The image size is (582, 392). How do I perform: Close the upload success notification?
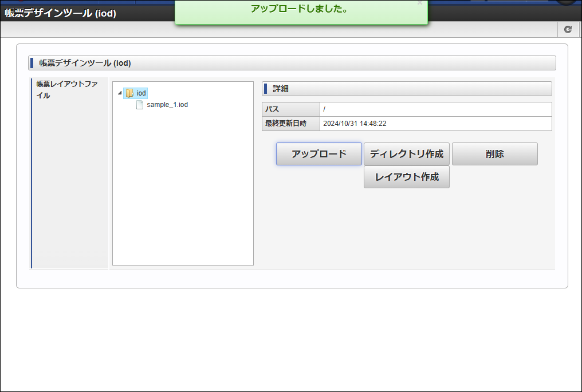coord(420,2)
